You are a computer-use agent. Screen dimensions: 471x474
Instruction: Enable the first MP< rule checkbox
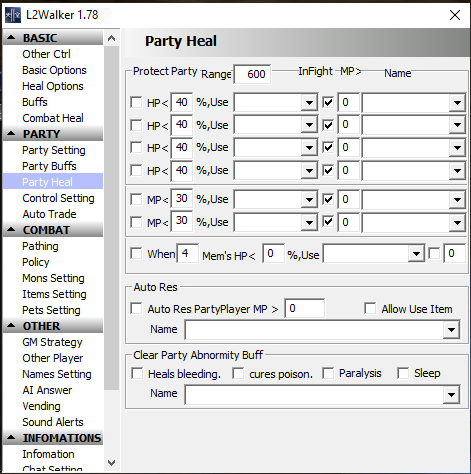(x=136, y=199)
